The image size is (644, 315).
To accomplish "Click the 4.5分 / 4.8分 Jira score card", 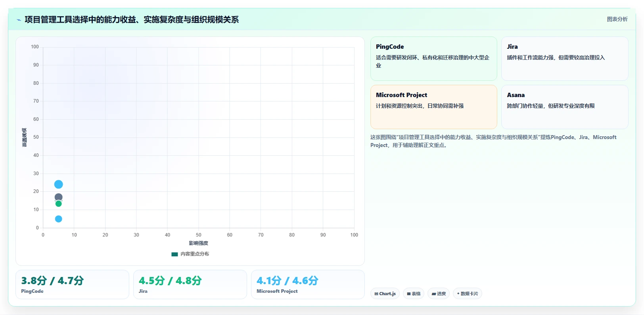I will (190, 284).
